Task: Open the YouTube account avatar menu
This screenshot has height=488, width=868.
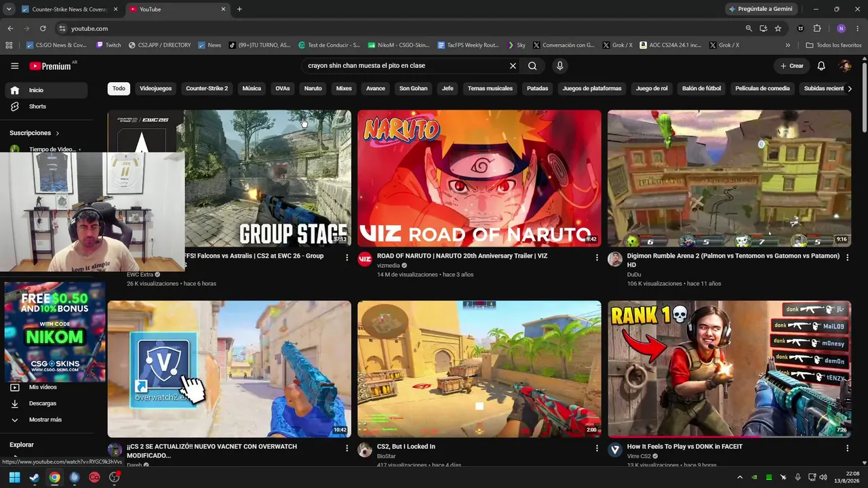Action: [845, 66]
